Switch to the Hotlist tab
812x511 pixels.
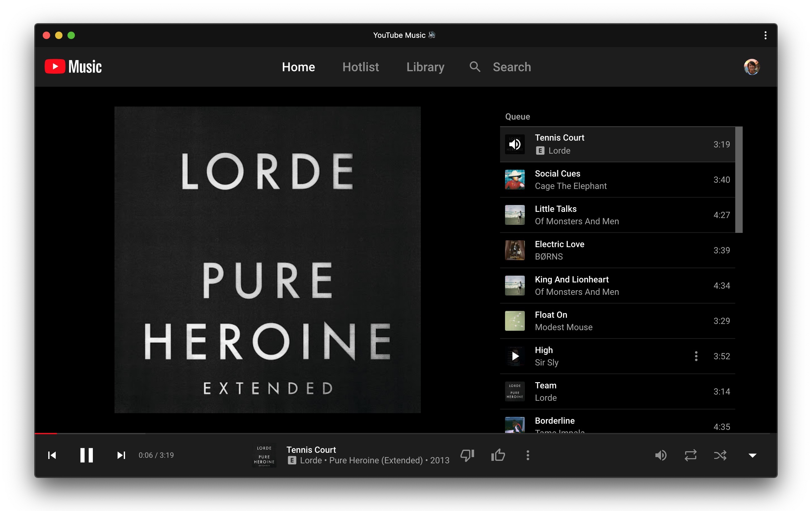[361, 67]
